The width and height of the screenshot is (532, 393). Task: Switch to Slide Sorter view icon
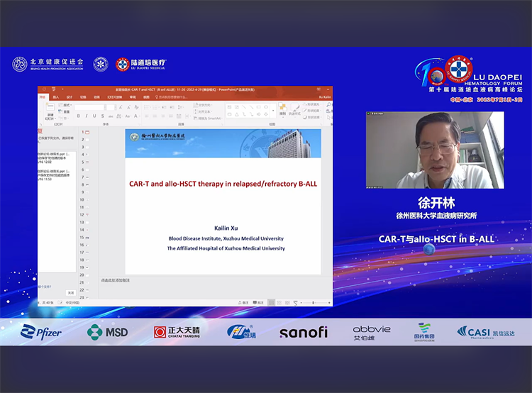point(280,303)
